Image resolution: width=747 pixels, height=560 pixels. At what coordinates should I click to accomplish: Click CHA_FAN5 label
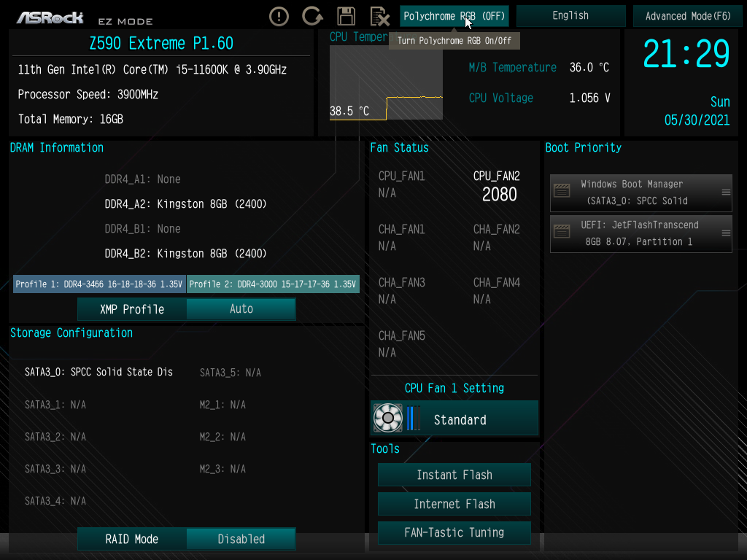402,336
